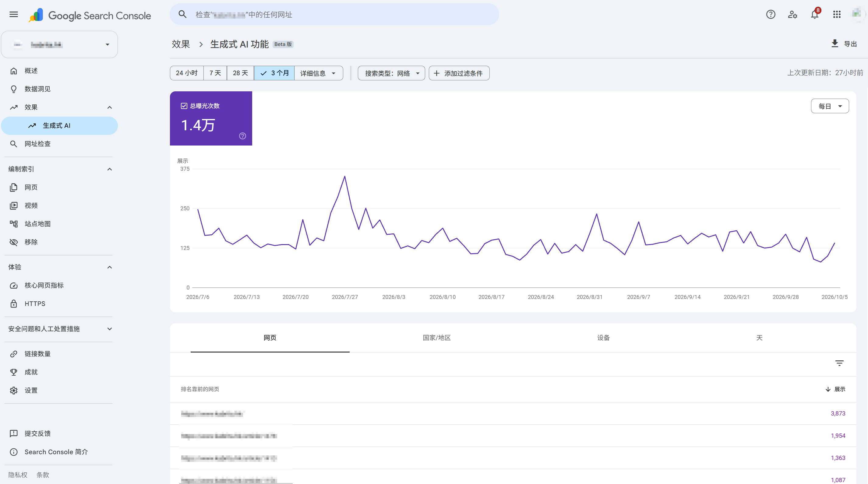Open 数据洞见 insights page
This screenshot has width=868, height=484.
click(59, 89)
